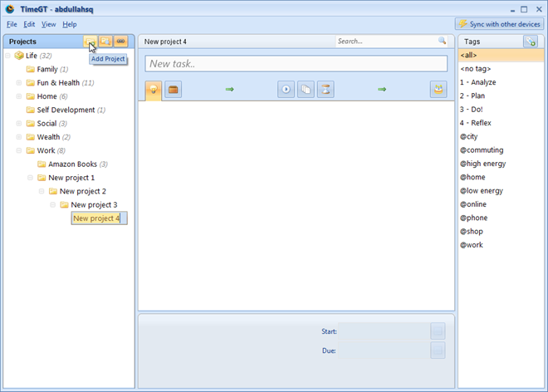Select the @online tag

(x=501, y=204)
